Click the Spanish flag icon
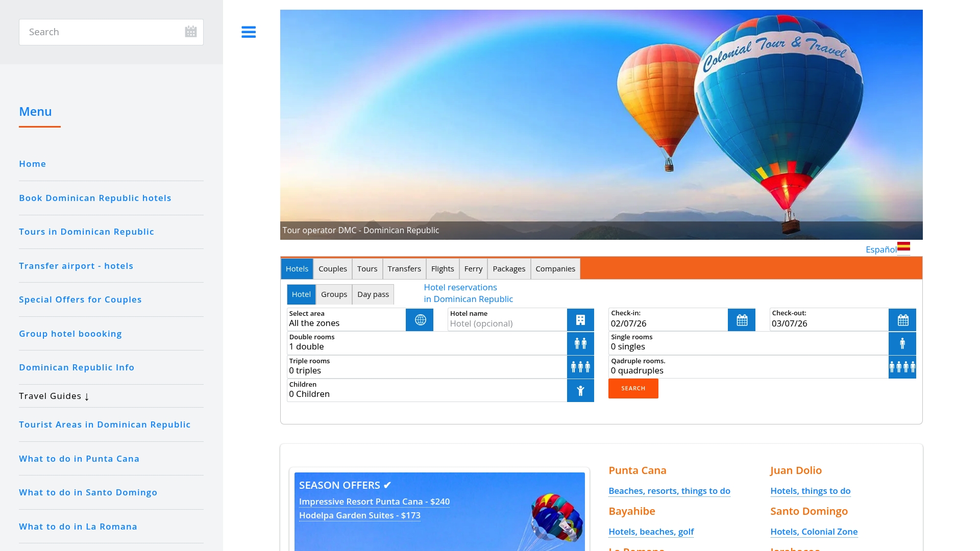Viewport: 980px width, 551px height. point(904,246)
